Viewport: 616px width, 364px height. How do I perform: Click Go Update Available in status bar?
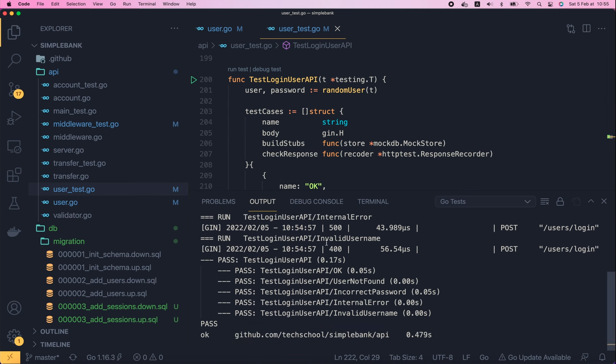pyautogui.click(x=535, y=357)
